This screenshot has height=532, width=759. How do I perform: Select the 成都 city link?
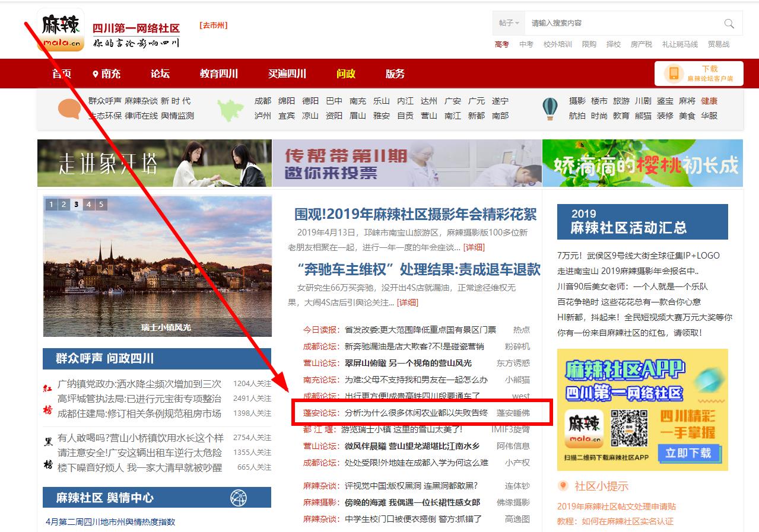263,101
